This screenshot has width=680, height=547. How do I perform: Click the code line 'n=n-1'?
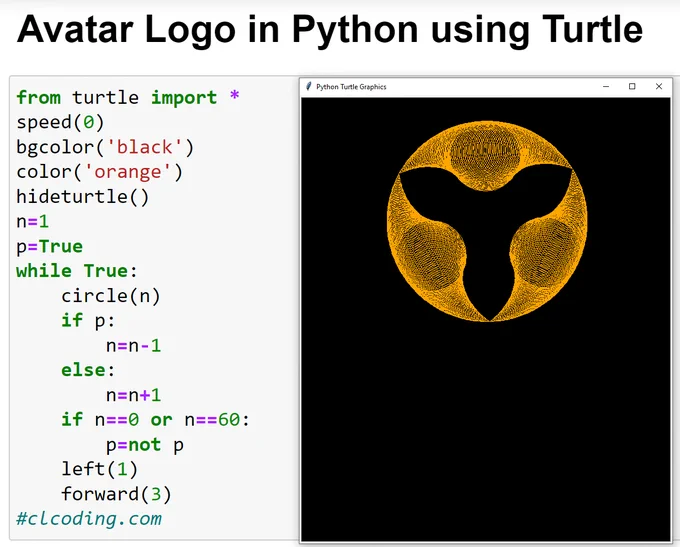point(134,346)
